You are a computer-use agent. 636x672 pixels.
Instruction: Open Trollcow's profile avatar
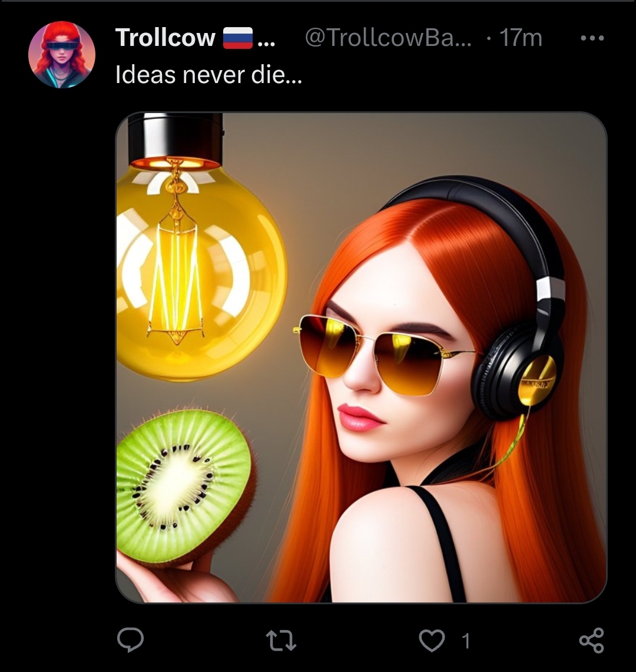click(62, 55)
